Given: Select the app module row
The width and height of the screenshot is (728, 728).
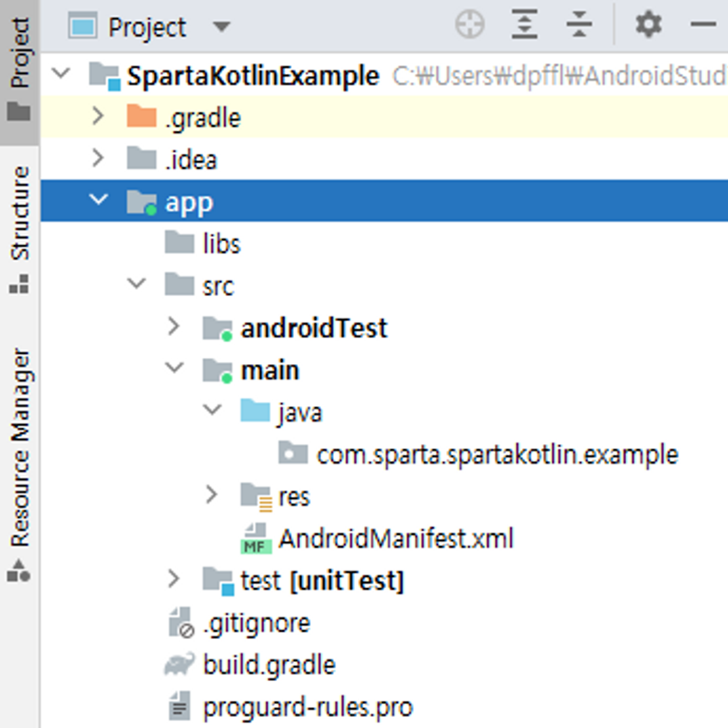Looking at the screenshot, I should click(x=384, y=200).
